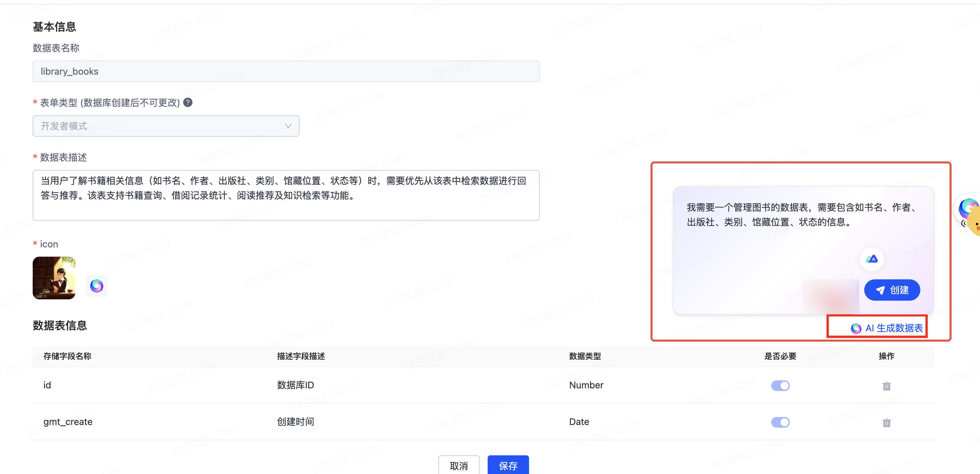Viewport: 980px width, 474px height.
Task: Click the swirl icon beside AI 生成数据表
Action: click(x=856, y=328)
